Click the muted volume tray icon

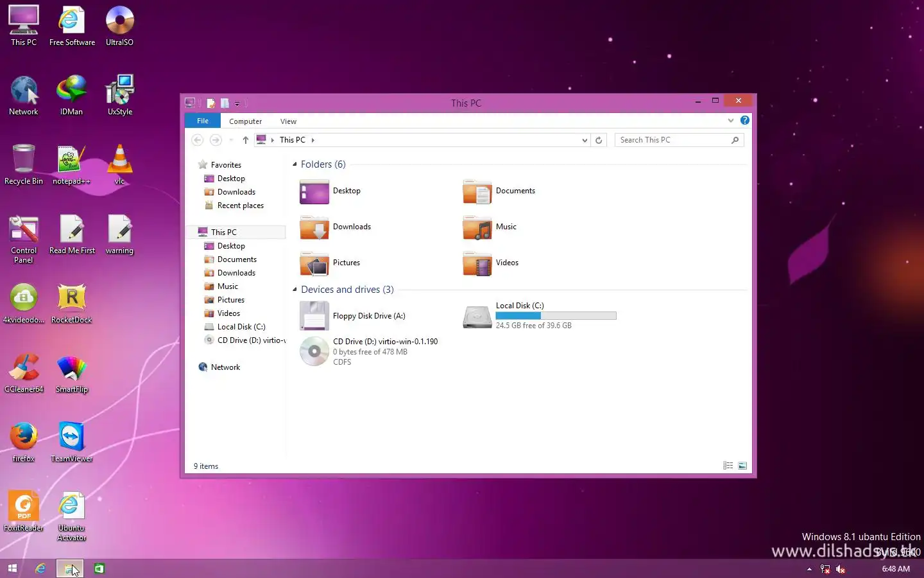tap(841, 569)
